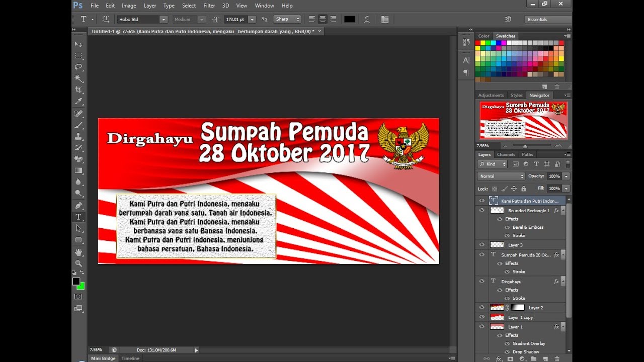Hide the Rounded Rectangle 1 layer
The height and width of the screenshot is (362, 644).
pyautogui.click(x=482, y=211)
